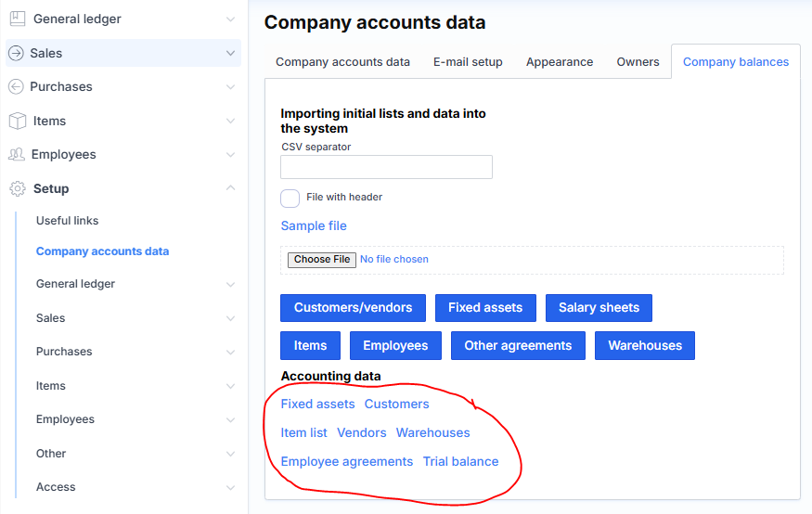Click the Purchases arrow circle icon
The width and height of the screenshot is (812, 514).
[x=16, y=86]
